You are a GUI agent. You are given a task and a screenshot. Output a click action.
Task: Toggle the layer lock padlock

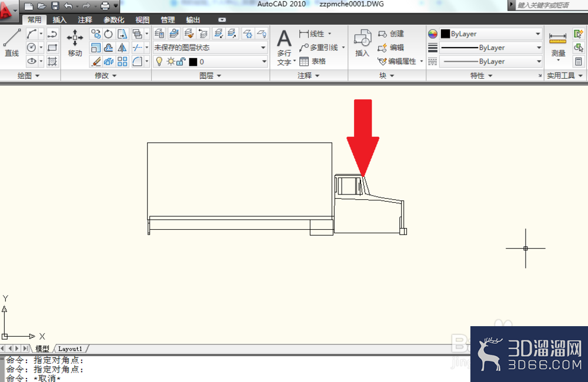(181, 62)
